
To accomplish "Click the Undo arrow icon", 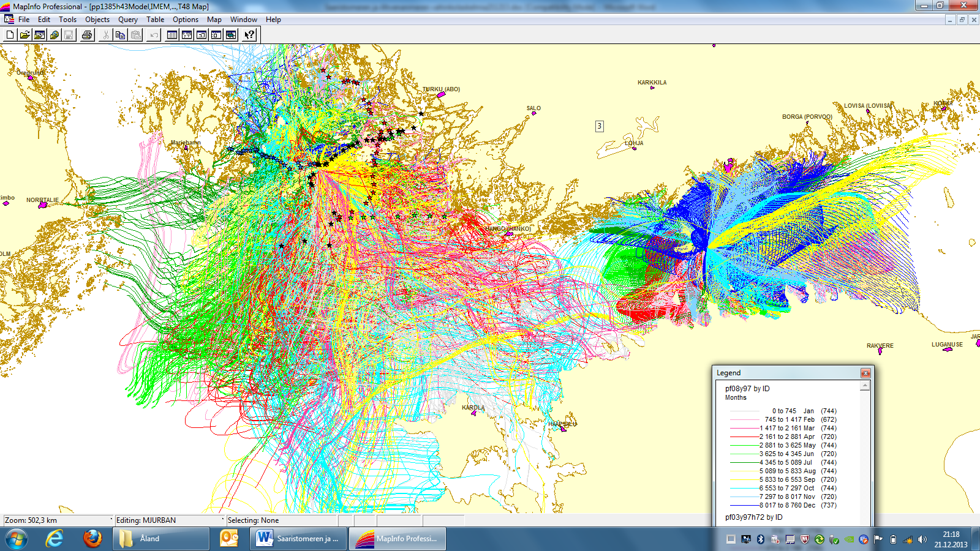I will [x=154, y=35].
